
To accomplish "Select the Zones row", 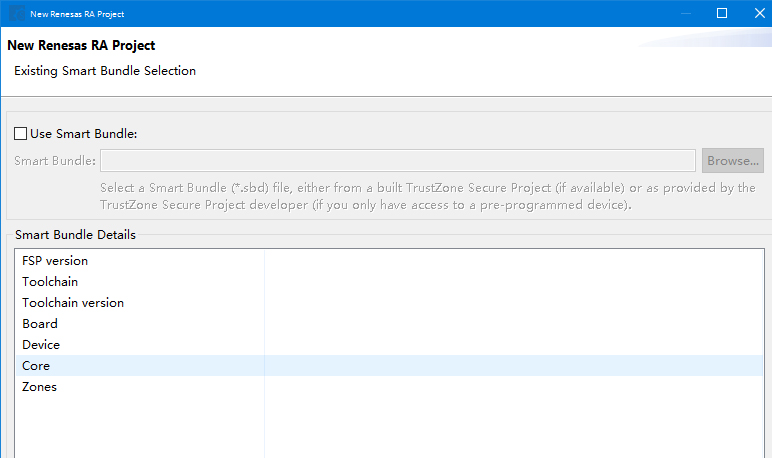I will (x=39, y=387).
